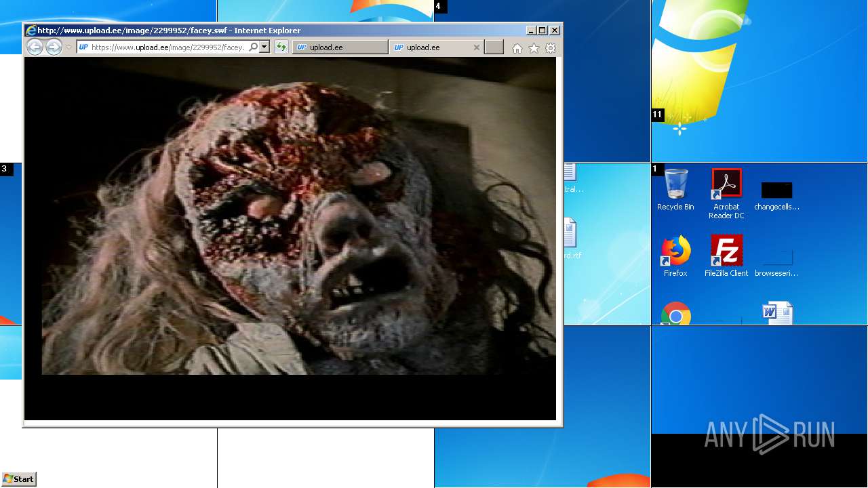This screenshot has height=488, width=868.
Task: Close the active upload.ee tab
Action: point(477,47)
